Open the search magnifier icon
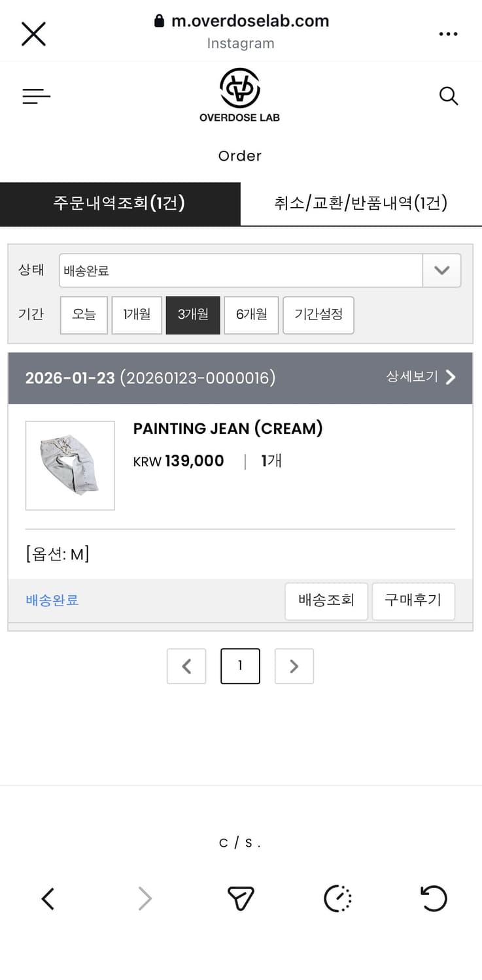Screen dimensions: 482x980 (448, 96)
